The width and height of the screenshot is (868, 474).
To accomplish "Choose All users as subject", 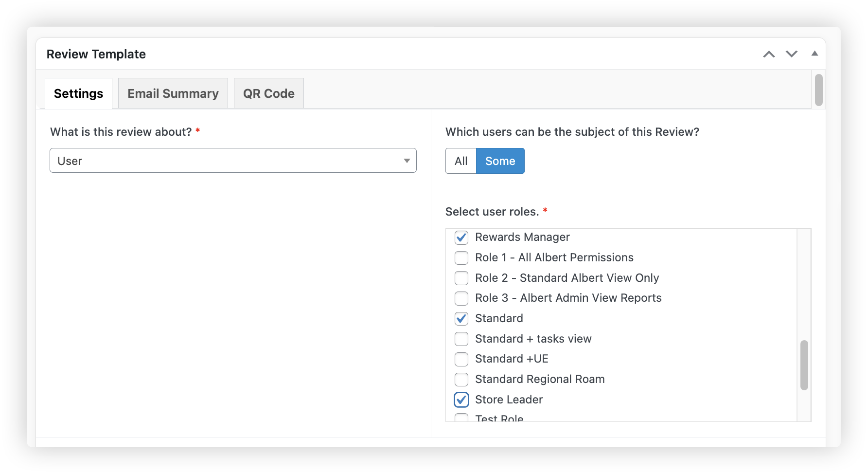I will pos(461,161).
